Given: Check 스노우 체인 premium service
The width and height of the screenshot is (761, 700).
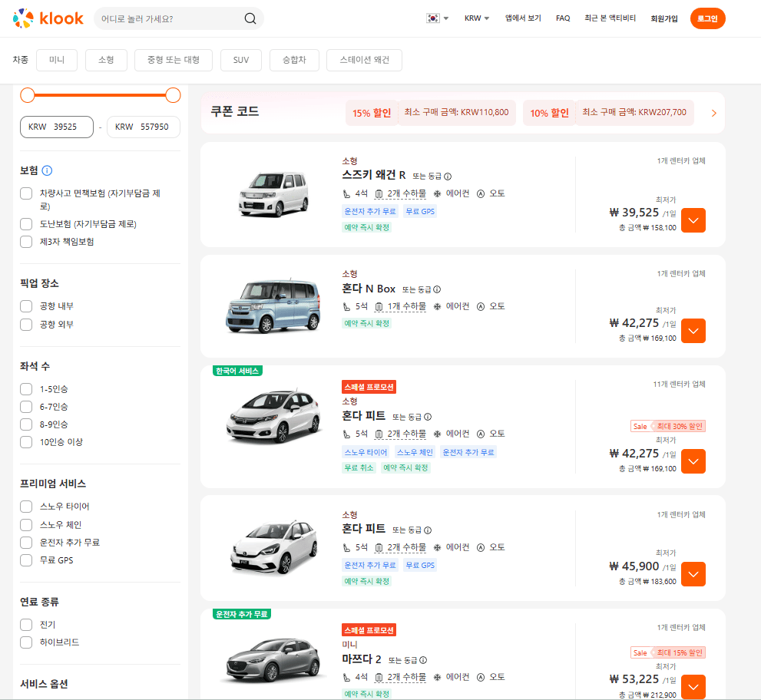Looking at the screenshot, I should click(26, 525).
